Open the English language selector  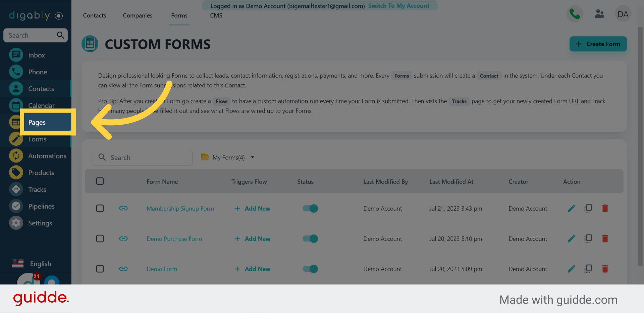(x=32, y=264)
